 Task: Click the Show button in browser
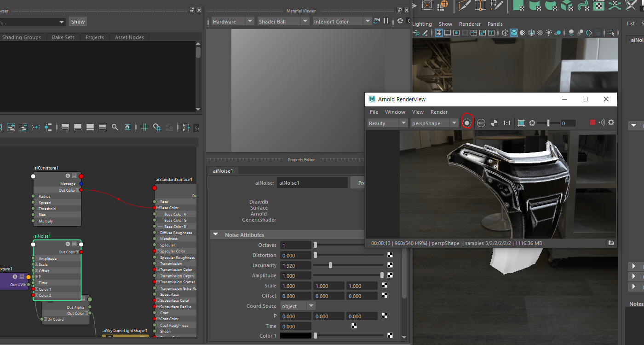(x=78, y=22)
